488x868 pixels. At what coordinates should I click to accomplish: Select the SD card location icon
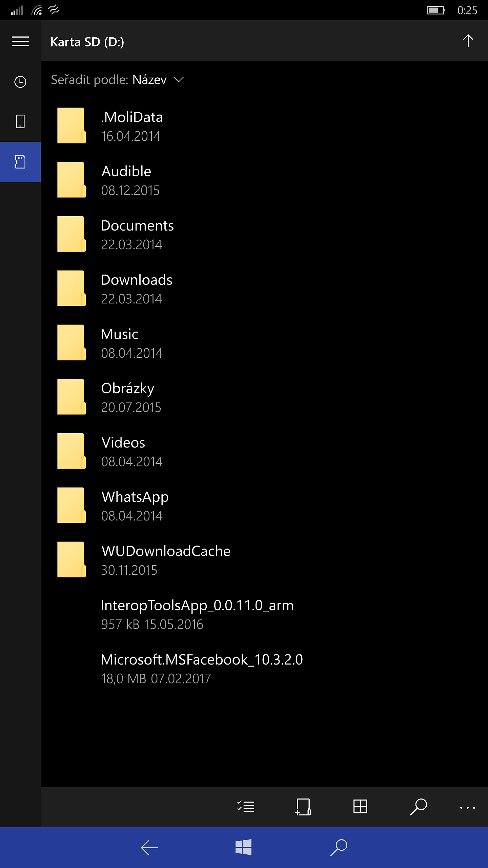[20, 162]
